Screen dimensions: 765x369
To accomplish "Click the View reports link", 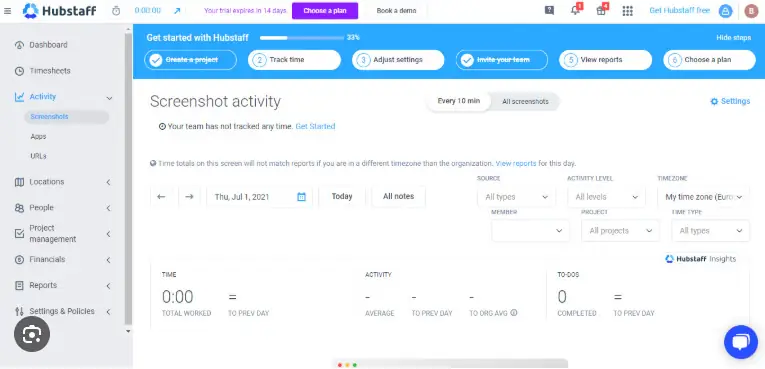I will click(516, 164).
